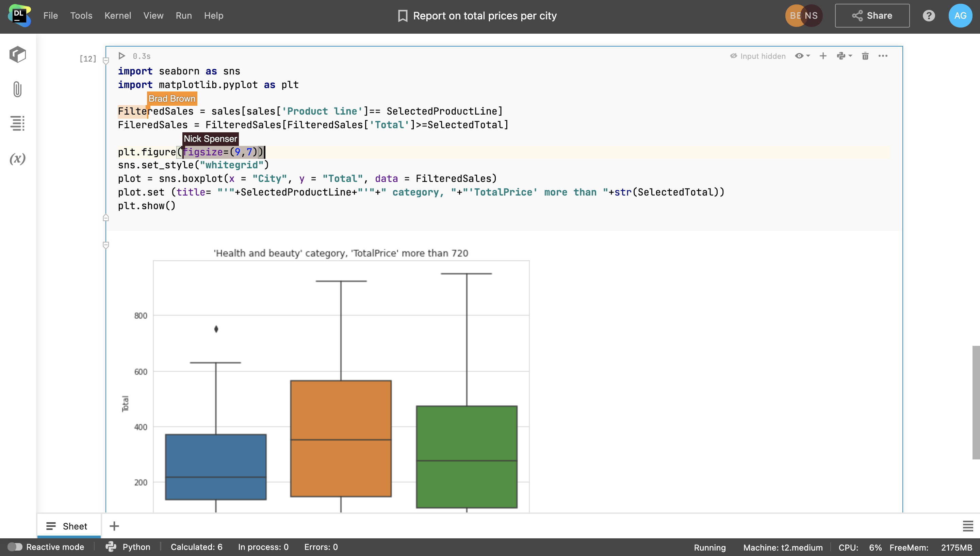This screenshot has width=980, height=556.
Task: Delete the cell with trash icon
Action: 865,56
